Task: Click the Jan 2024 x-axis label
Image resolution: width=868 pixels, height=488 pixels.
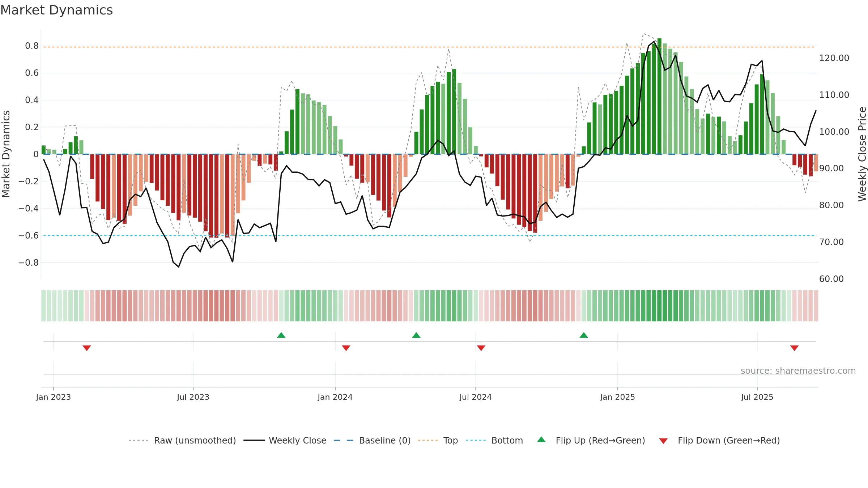Action: (x=335, y=397)
